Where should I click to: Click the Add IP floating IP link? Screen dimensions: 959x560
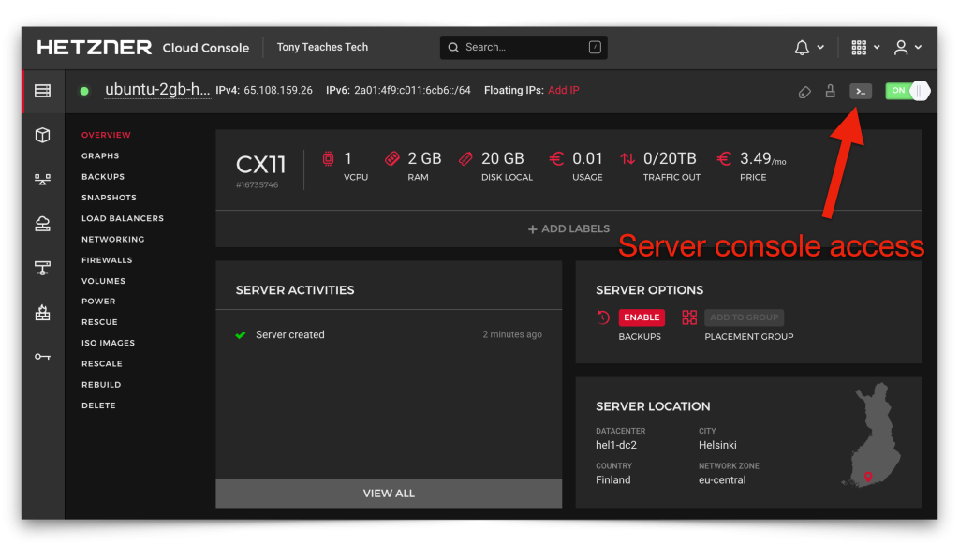(x=563, y=91)
